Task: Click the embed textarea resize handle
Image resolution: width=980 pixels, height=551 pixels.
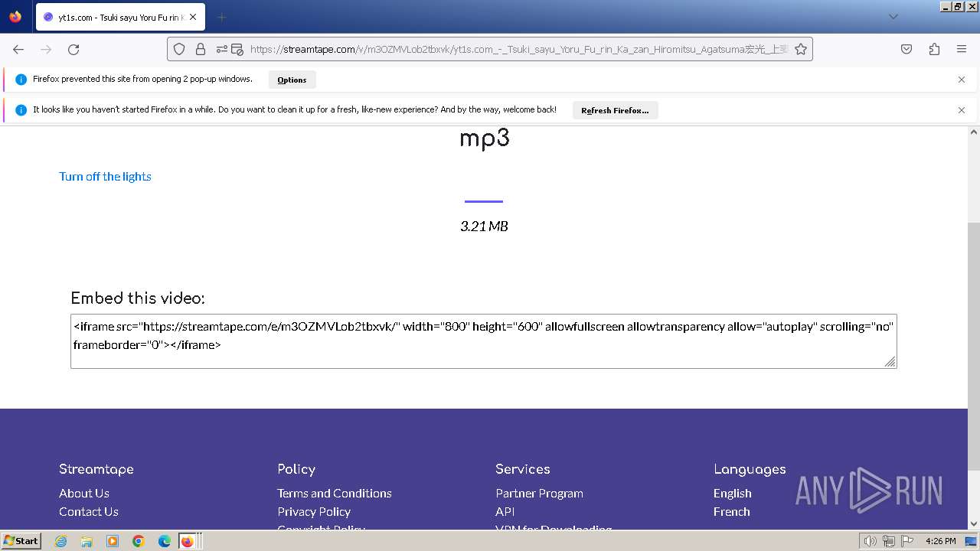Action: (890, 362)
